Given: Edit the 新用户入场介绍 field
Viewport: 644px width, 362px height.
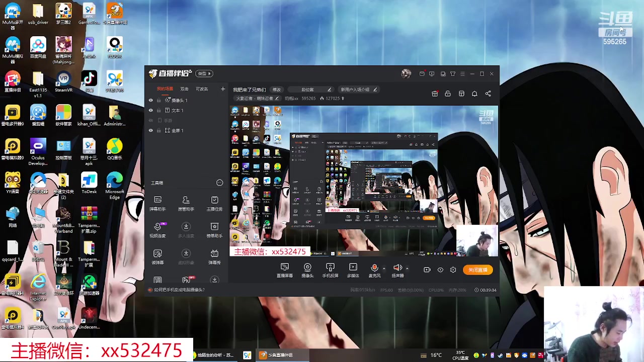Looking at the screenshot, I should (x=358, y=89).
